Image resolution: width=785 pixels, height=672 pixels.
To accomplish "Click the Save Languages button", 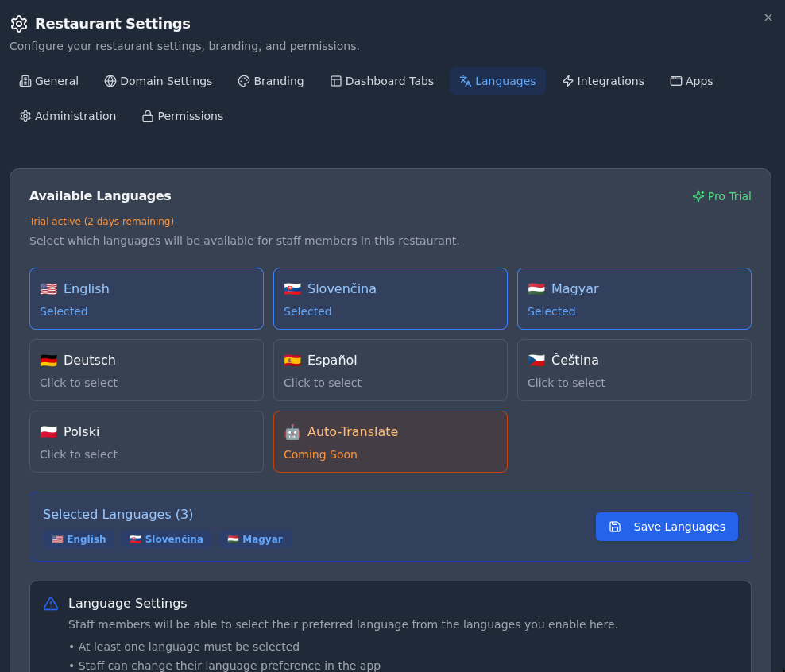I will click(x=667, y=527).
